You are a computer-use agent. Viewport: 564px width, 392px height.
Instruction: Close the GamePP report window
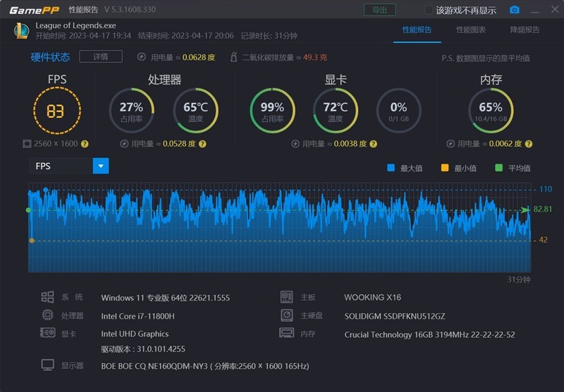(555, 9)
